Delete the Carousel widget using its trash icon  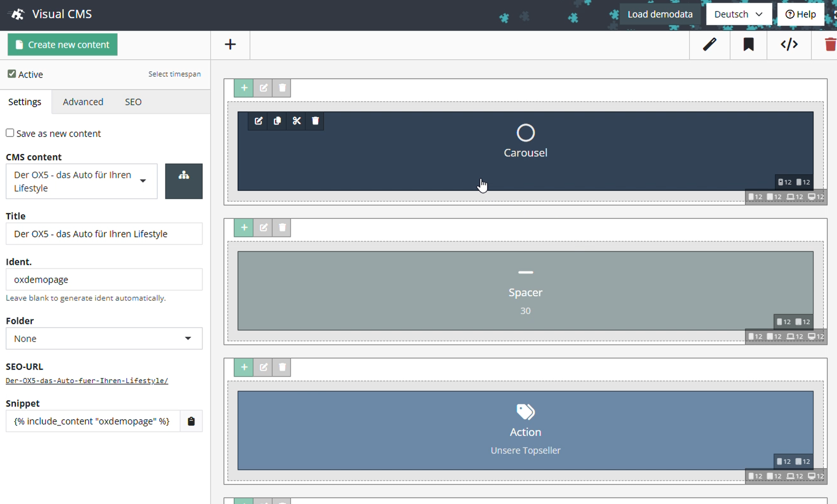[x=315, y=121]
